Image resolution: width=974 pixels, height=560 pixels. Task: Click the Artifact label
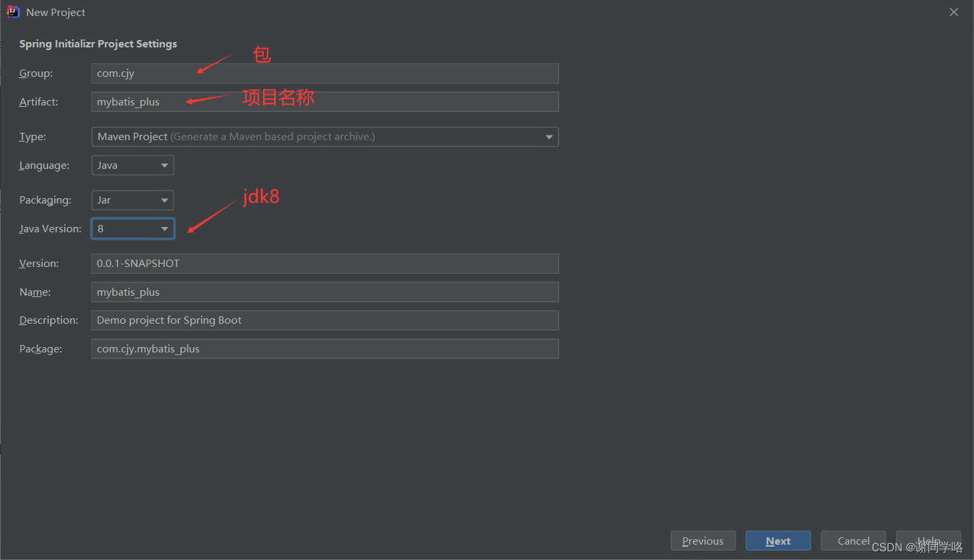coord(39,102)
